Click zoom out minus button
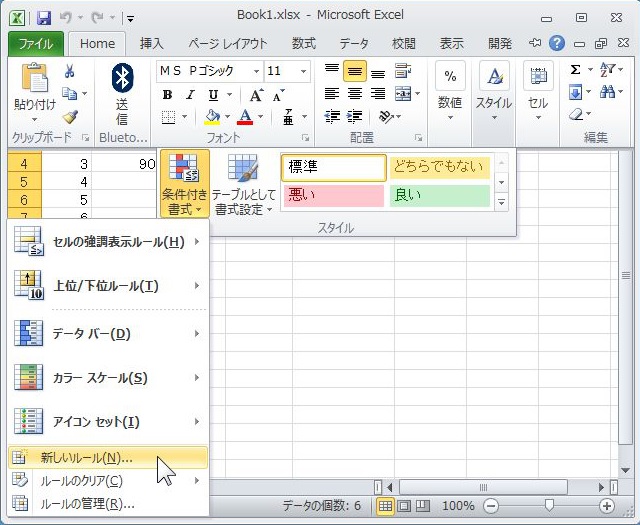This screenshot has width=640, height=525. point(491,506)
